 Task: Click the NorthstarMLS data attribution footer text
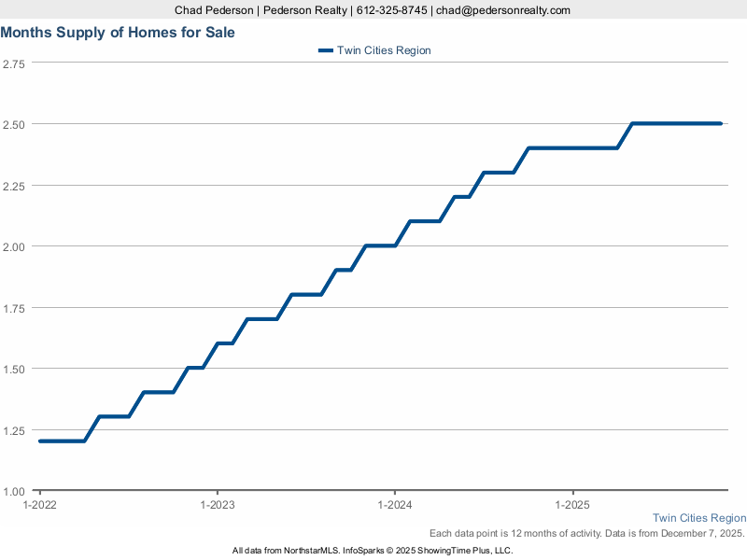(373, 551)
